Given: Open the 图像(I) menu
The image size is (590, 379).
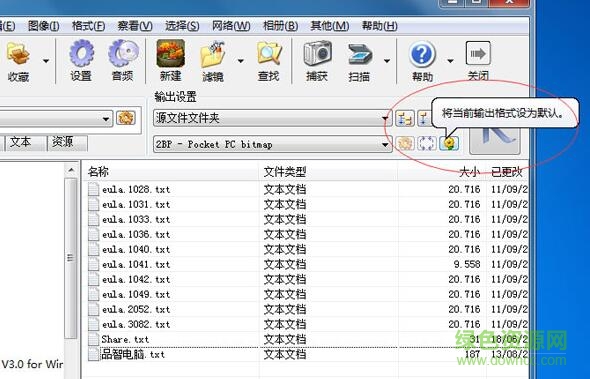Looking at the screenshot, I should click(44, 26).
